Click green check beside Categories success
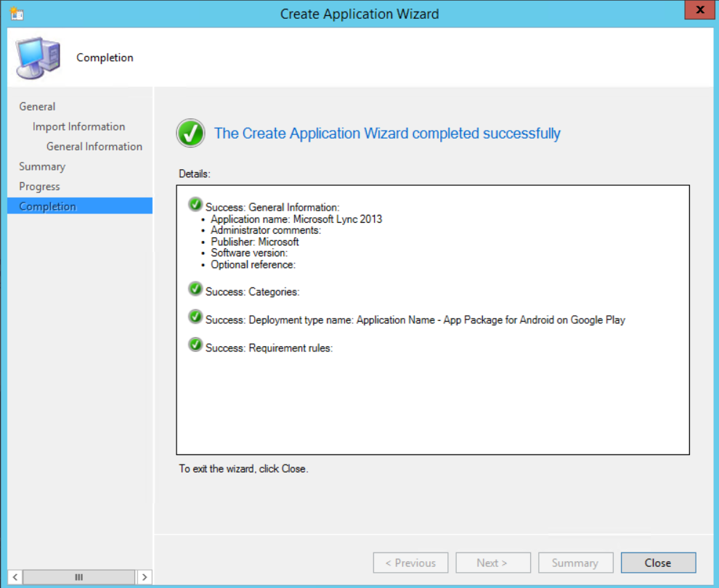 click(x=195, y=289)
